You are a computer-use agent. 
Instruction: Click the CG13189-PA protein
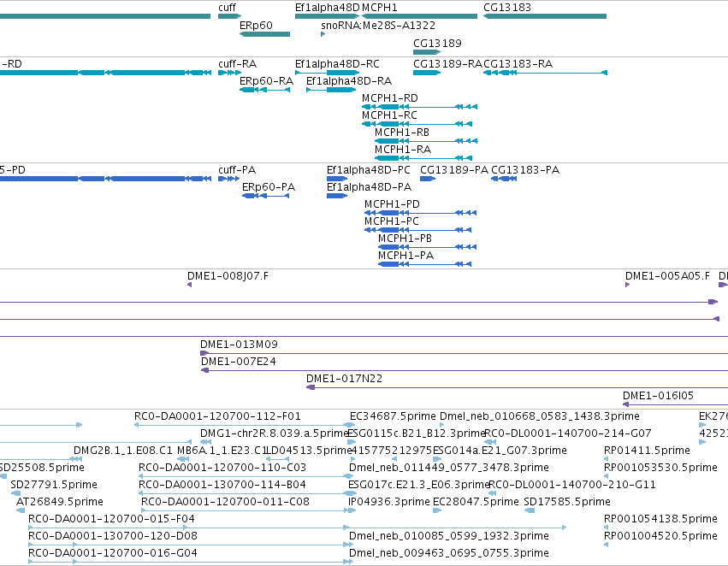click(428, 179)
